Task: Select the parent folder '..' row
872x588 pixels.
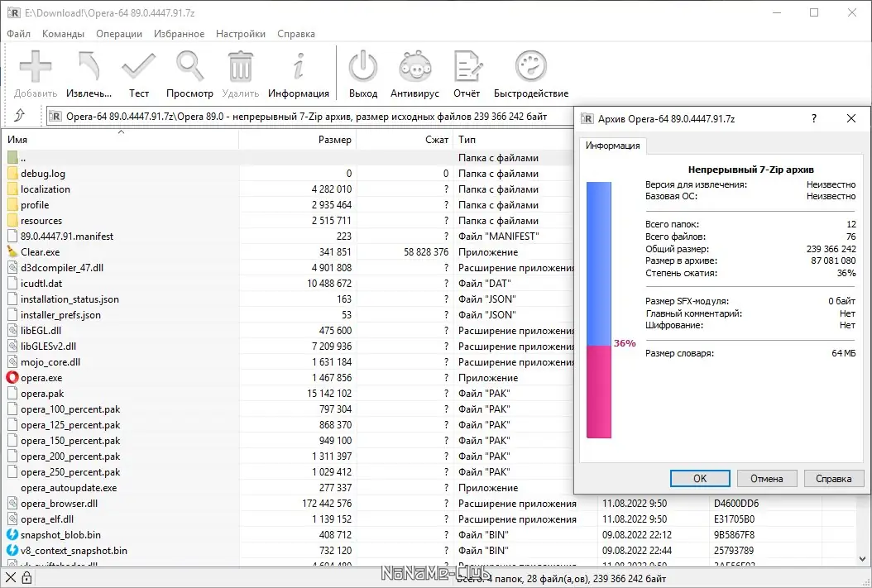Action: [x=288, y=158]
